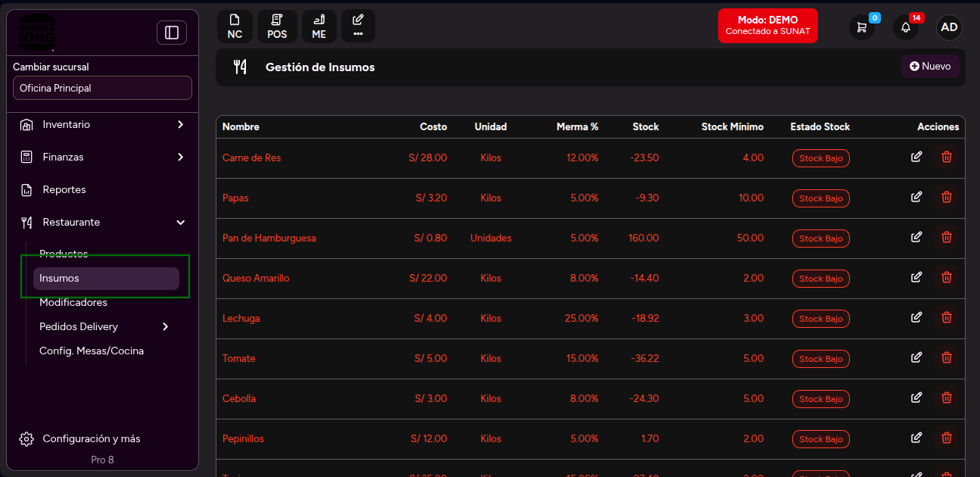The height and width of the screenshot is (477, 980).
Task: Open the edit more-options shortcut
Action: 358,26
